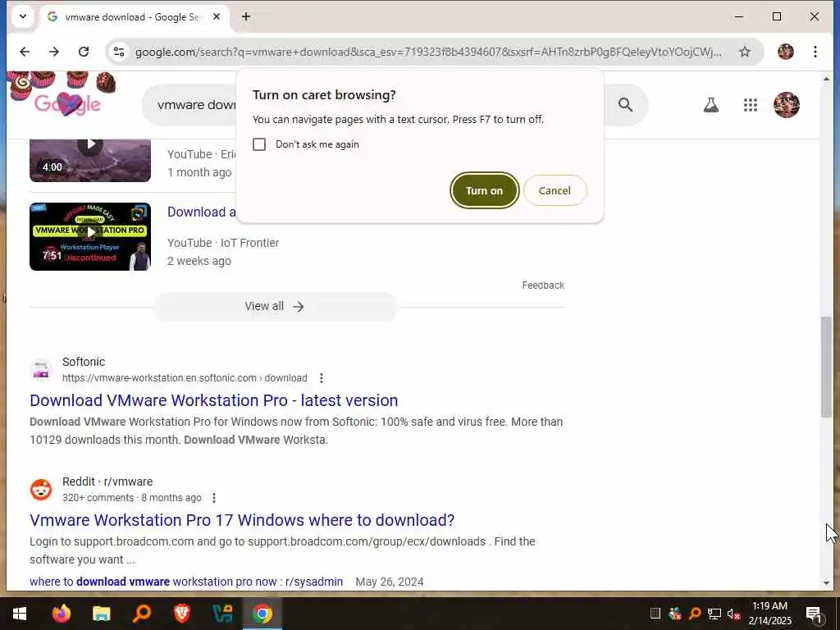840x630 pixels.
Task: Reload the current page
Action: (x=84, y=52)
